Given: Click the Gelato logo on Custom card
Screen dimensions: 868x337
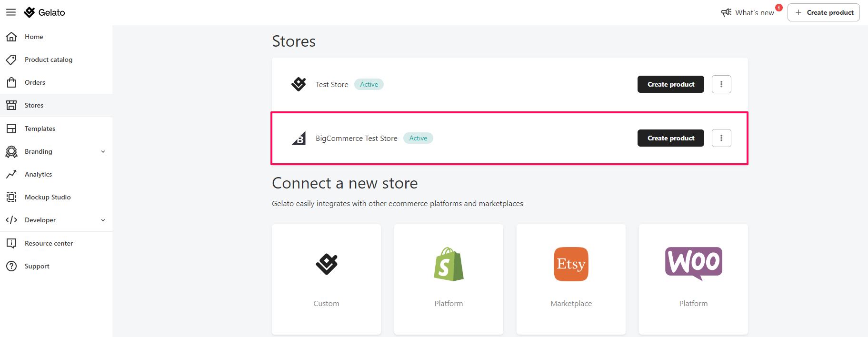Looking at the screenshot, I should [327, 264].
